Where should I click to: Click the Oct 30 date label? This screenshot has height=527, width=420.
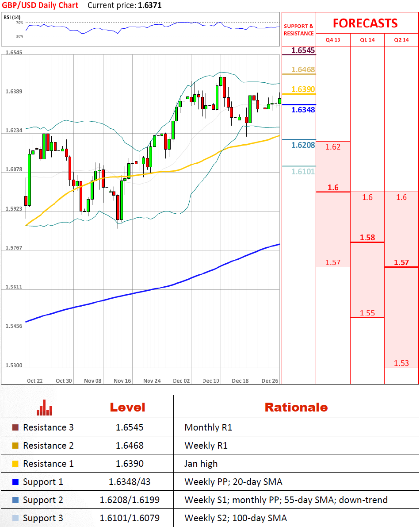(64, 381)
